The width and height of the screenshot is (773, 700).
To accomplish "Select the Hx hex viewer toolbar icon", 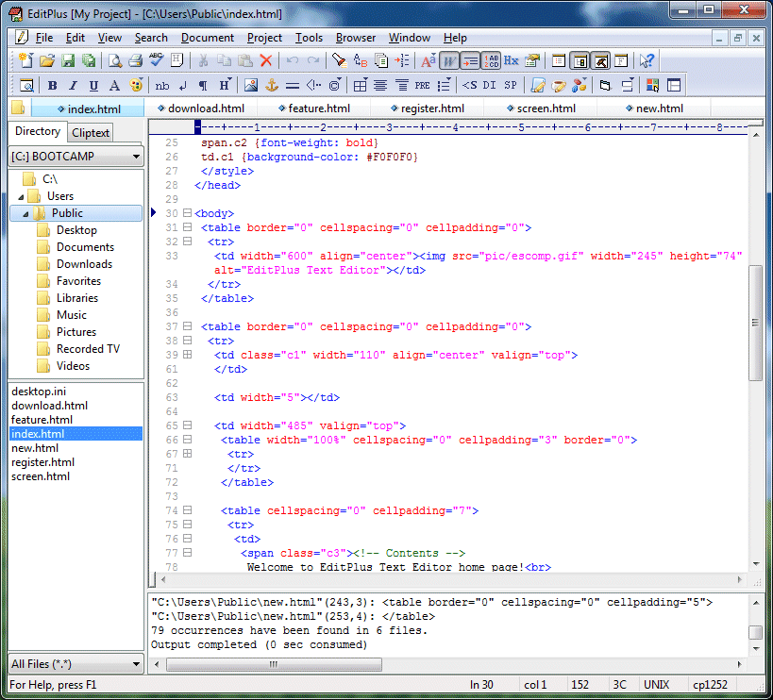I will coord(510,60).
